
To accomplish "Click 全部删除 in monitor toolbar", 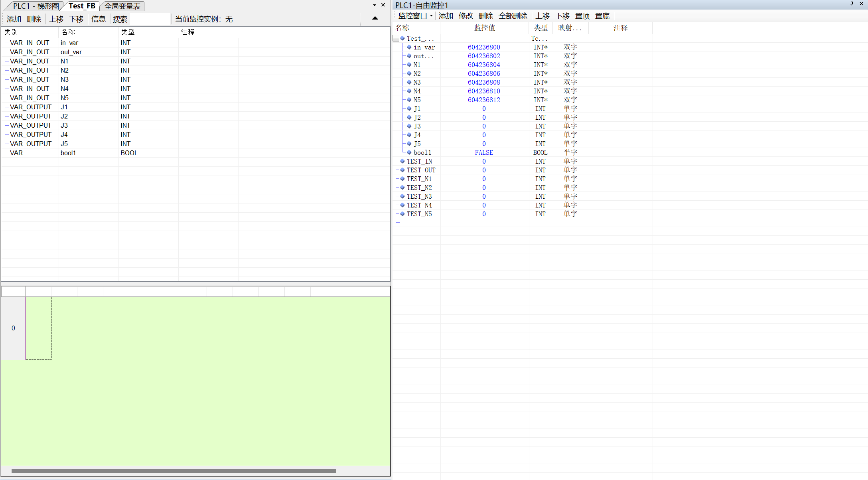I will click(x=513, y=16).
